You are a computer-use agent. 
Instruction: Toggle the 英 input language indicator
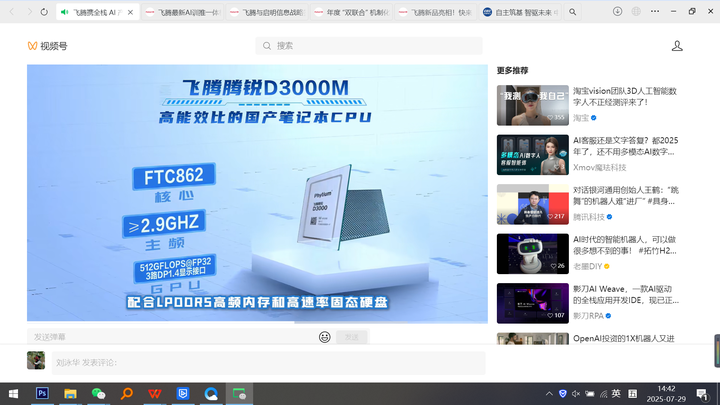[x=616, y=394]
